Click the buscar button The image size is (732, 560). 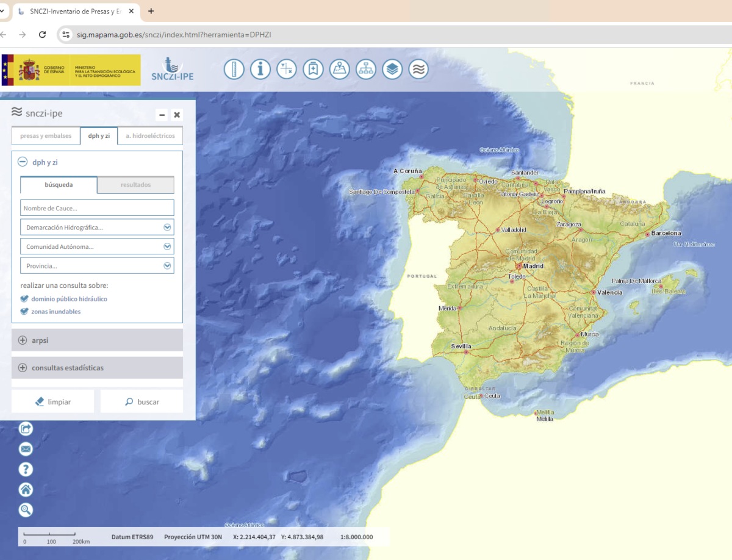142,402
